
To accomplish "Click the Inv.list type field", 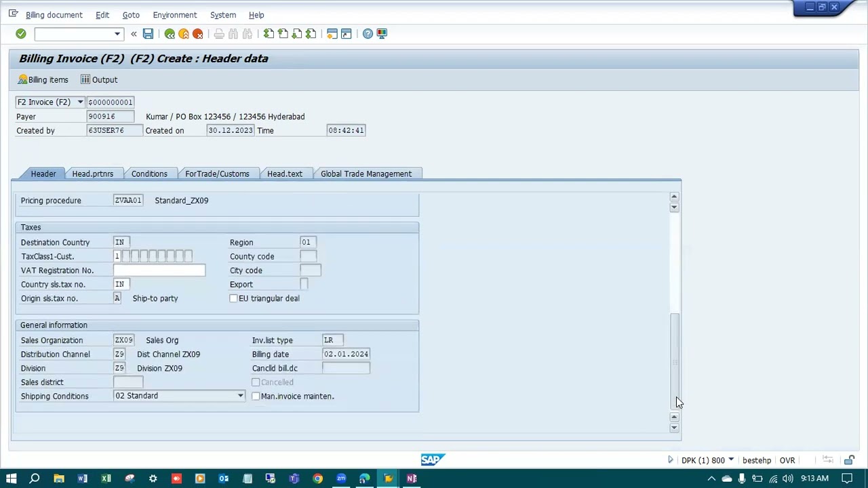I will click(x=332, y=340).
